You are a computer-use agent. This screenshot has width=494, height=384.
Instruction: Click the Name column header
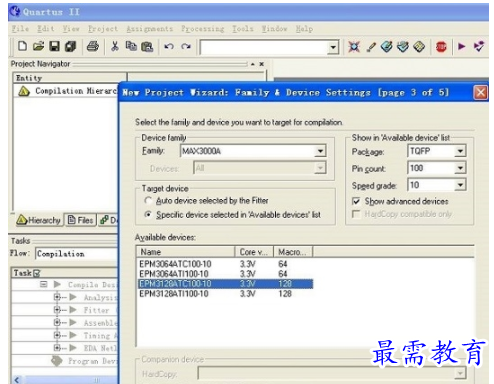point(185,252)
